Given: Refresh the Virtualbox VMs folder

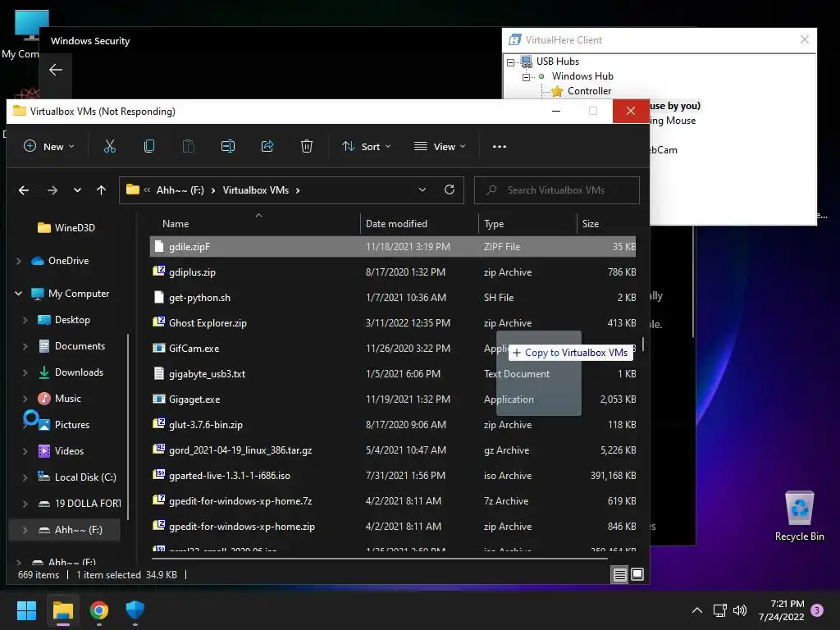Looking at the screenshot, I should [x=450, y=189].
